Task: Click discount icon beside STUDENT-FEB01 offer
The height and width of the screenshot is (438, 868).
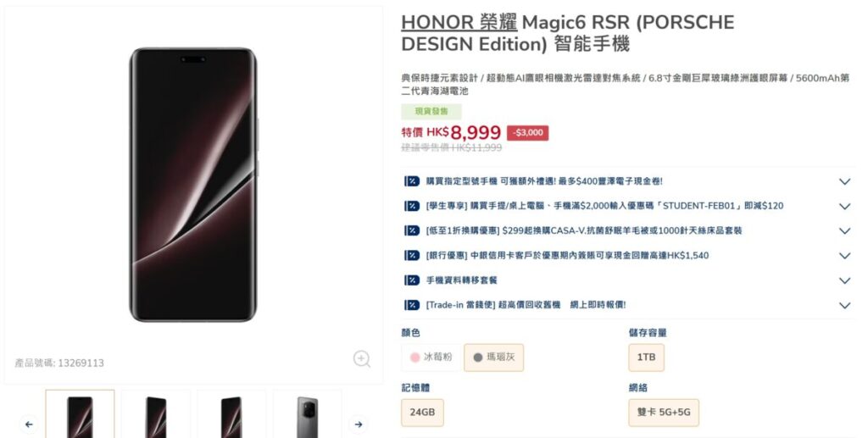Action: [x=412, y=206]
